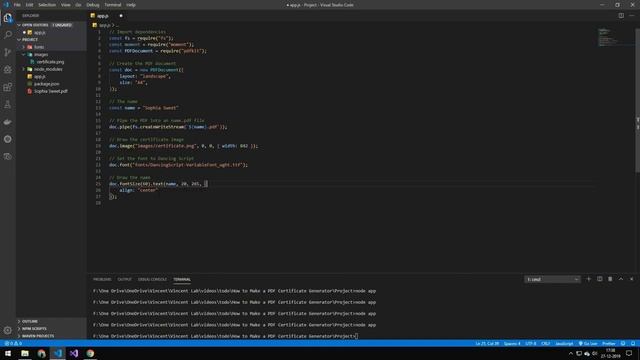Expand the NPM Scripts section
Image resolution: width=640 pixels, height=360 pixels.
click(34, 329)
